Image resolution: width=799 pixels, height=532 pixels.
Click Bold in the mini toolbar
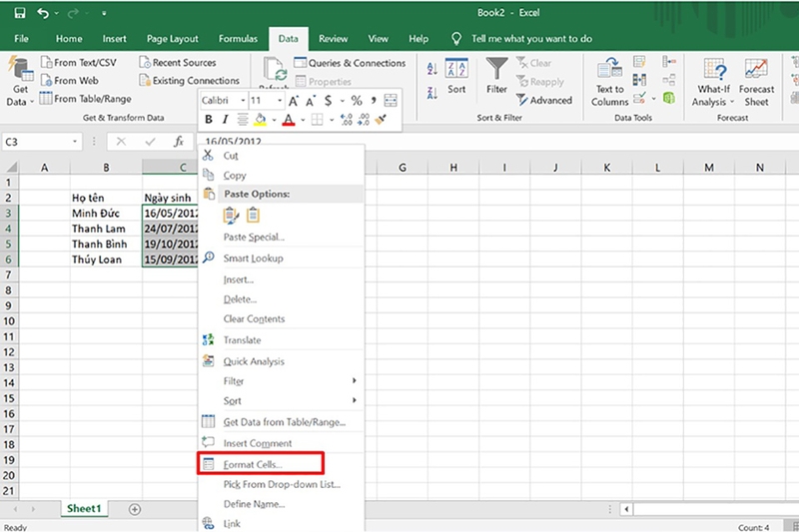209,120
